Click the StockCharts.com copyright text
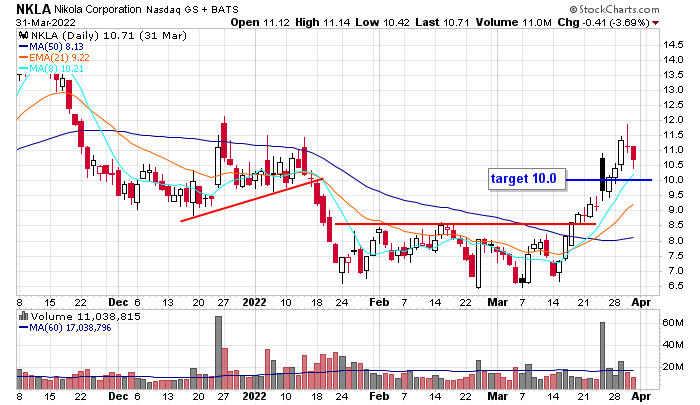Screen dimensions: 700x405 614,9
